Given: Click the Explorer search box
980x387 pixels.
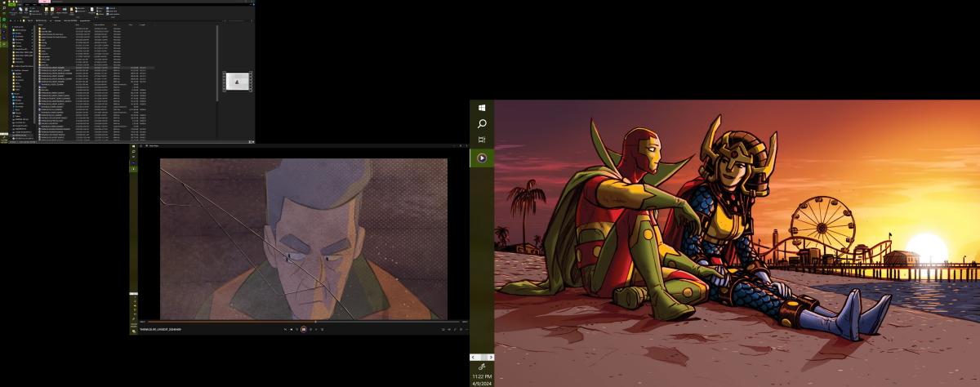Looking at the screenshot, I should [x=240, y=20].
